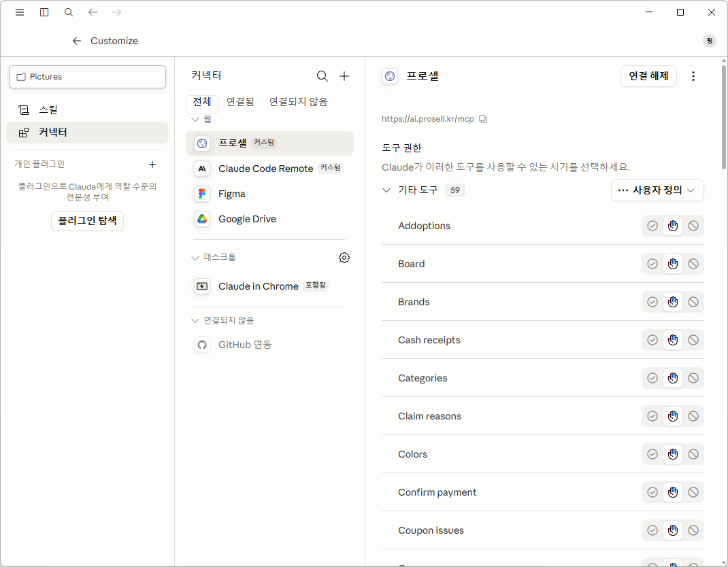This screenshot has width=728, height=567.
Task: Open 스킬 in the sidebar
Action: point(87,110)
